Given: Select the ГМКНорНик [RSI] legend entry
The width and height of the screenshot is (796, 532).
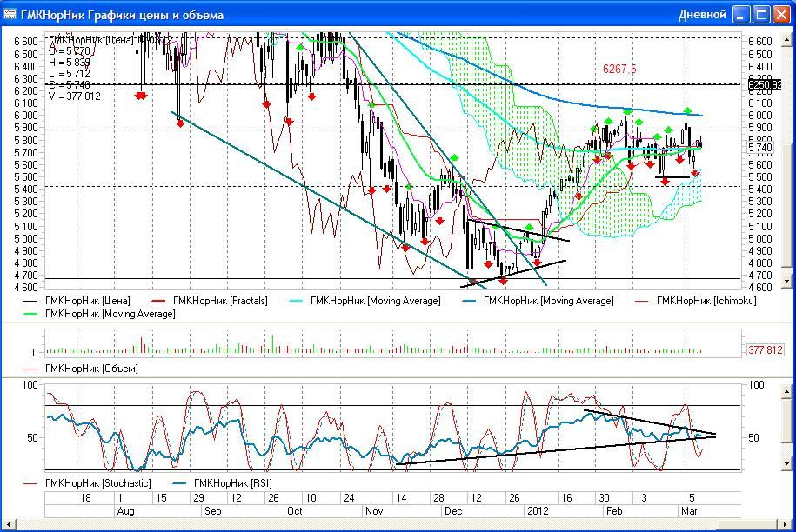Looking at the screenshot, I should 223,483.
